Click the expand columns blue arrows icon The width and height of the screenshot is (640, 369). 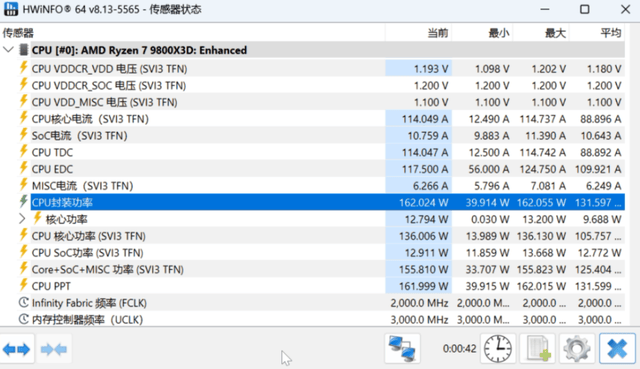(16, 349)
